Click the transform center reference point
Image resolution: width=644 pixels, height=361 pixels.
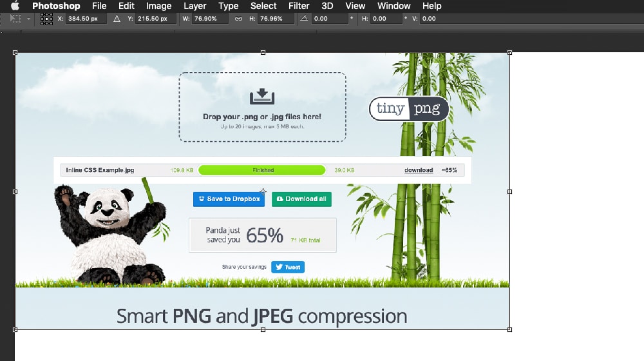(263, 191)
